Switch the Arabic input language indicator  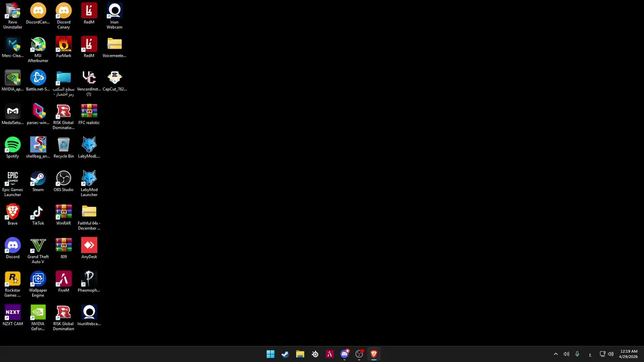[590, 354]
